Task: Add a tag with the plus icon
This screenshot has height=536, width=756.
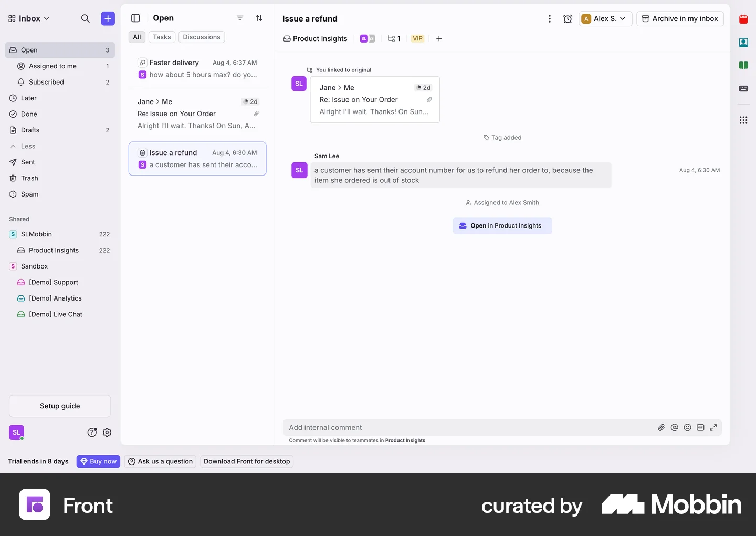Action: (439, 38)
